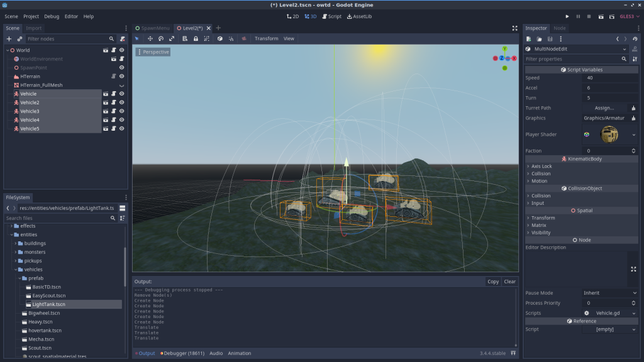Play custom scene icon
The width and height of the screenshot is (644, 362).
[612, 16]
